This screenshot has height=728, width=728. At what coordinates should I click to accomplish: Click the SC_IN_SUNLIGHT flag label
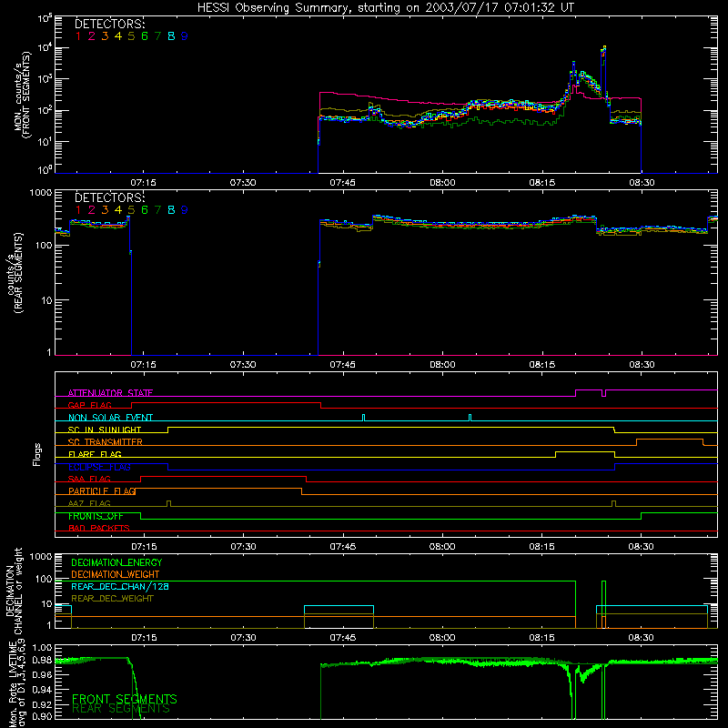(105, 430)
